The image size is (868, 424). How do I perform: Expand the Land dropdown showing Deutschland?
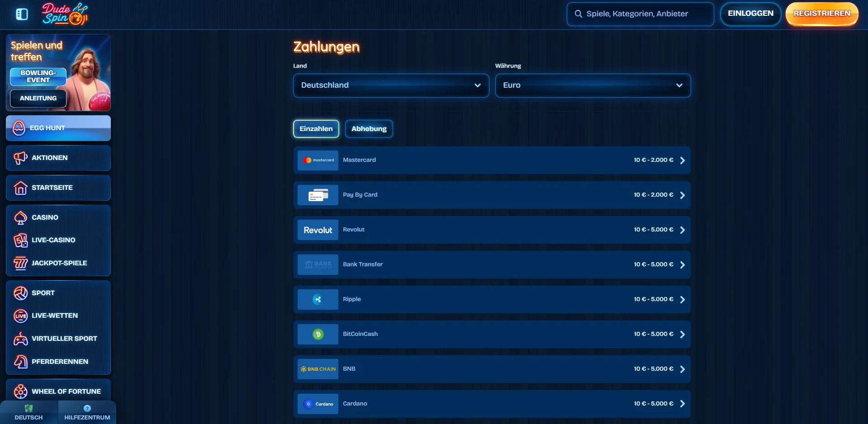391,85
